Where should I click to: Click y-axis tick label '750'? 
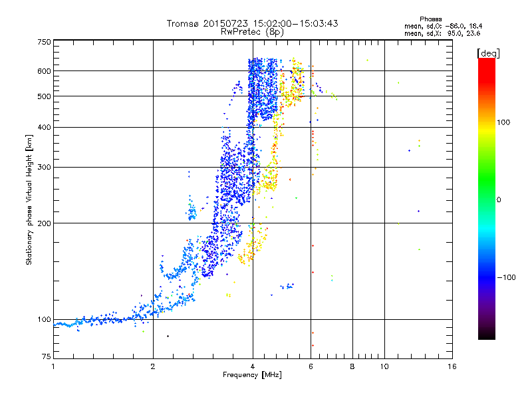click(44, 42)
